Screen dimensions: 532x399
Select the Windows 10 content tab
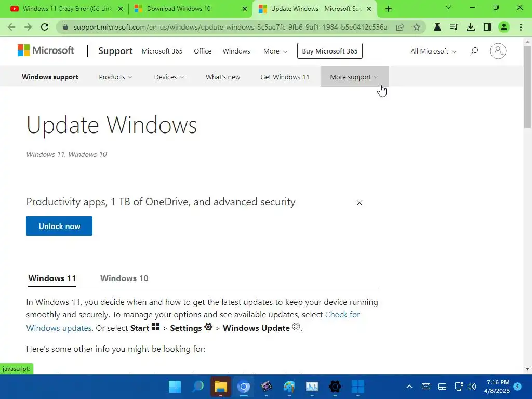tap(124, 278)
